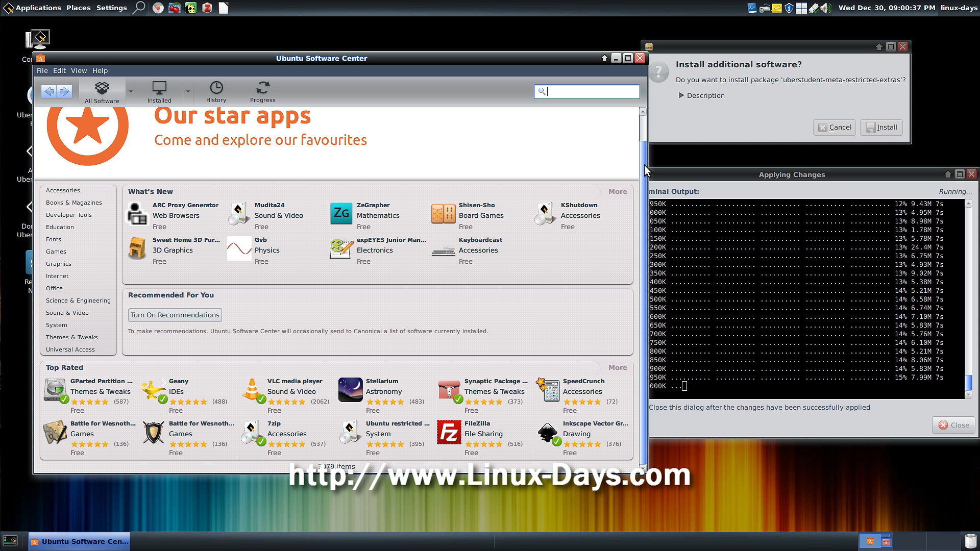This screenshot has height=551, width=980.
Task: Open the FileZilla icon
Action: (x=449, y=433)
